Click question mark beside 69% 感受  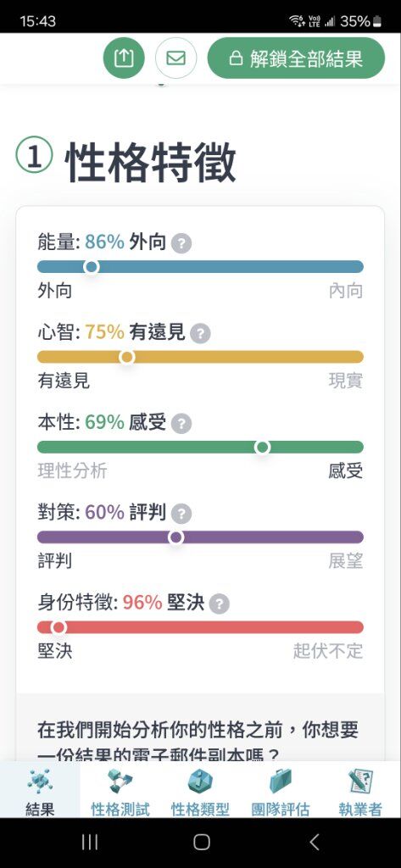point(181,424)
